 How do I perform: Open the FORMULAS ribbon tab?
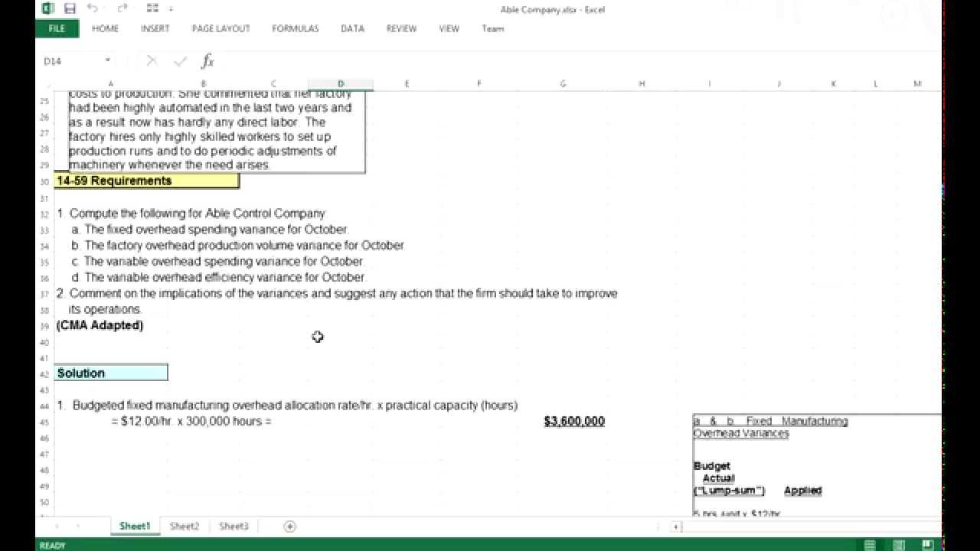tap(296, 28)
